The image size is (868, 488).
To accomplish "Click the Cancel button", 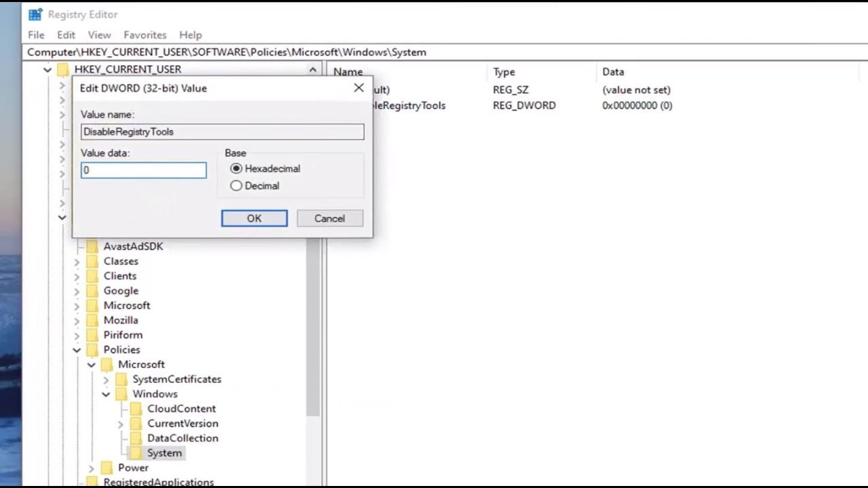I will point(330,218).
